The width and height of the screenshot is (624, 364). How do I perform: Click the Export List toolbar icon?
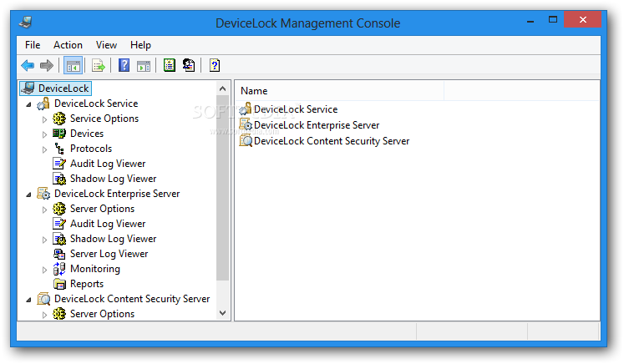tap(98, 65)
